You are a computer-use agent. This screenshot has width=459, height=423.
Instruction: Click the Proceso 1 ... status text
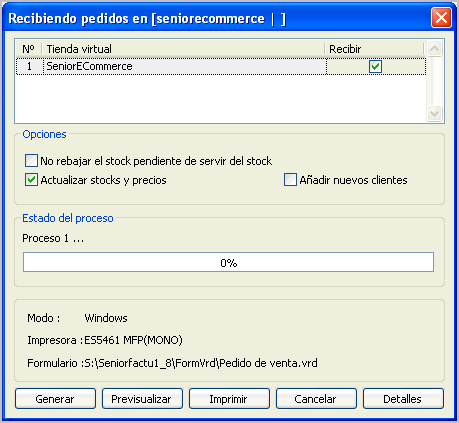[53, 238]
